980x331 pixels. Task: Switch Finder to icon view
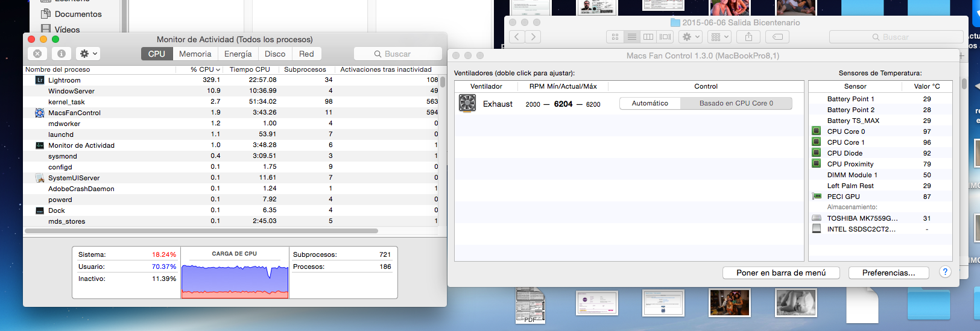click(615, 37)
